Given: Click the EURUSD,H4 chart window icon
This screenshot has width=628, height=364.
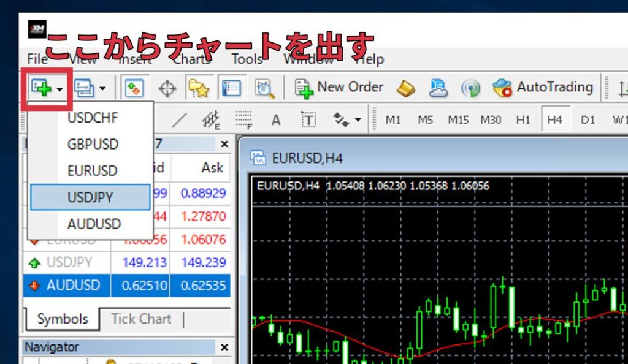Looking at the screenshot, I should click(258, 158).
